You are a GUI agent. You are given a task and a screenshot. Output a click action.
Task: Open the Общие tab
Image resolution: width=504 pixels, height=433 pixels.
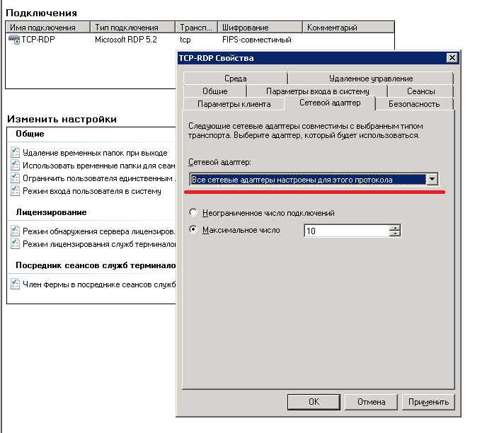214,91
